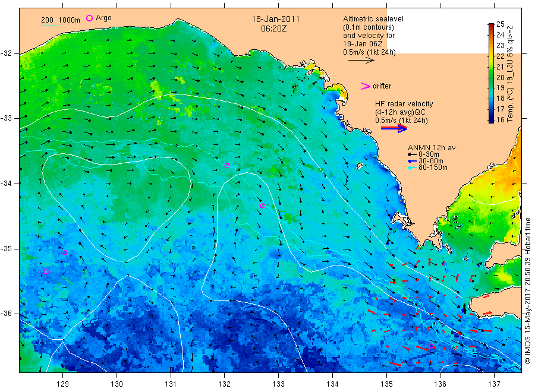Click the '18-Jan 06Z' legend line
Viewport: 535px width, 392px height.
point(363,44)
